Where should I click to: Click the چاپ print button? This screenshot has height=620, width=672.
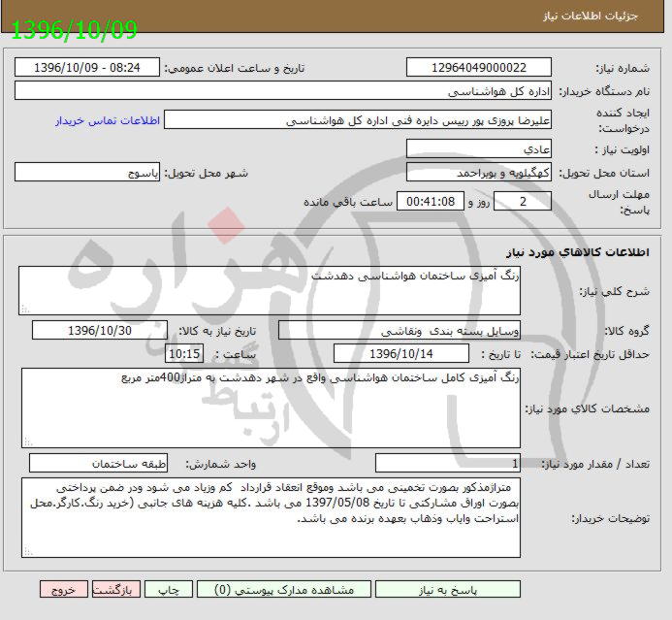(169, 590)
